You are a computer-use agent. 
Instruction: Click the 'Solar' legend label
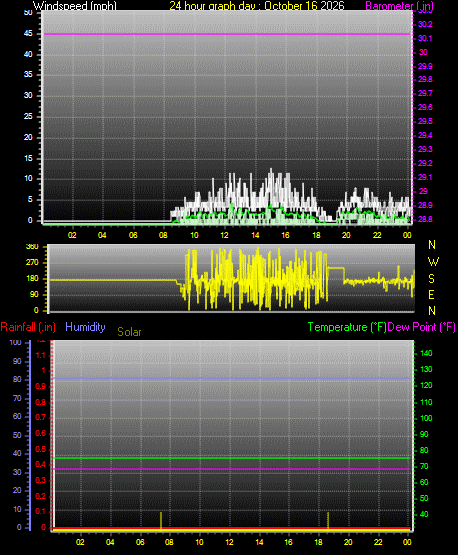pyautogui.click(x=129, y=332)
